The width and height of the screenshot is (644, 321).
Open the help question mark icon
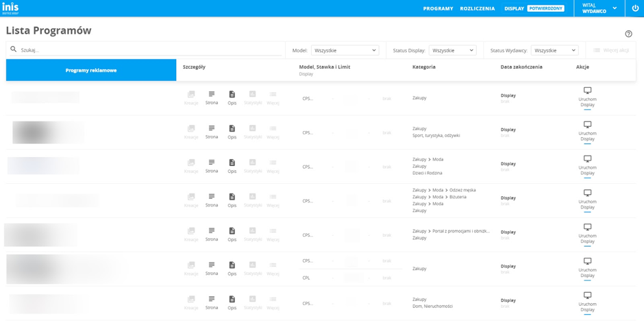tap(628, 34)
